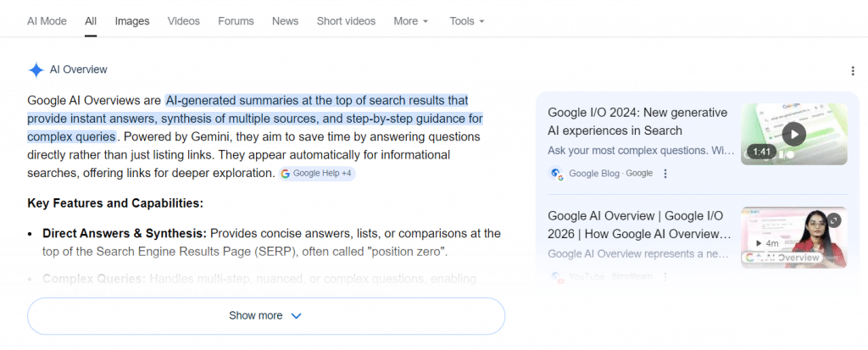Viewport: 868px width, 350px height.
Task: Click the Google logo in Help chip
Action: [x=285, y=174]
